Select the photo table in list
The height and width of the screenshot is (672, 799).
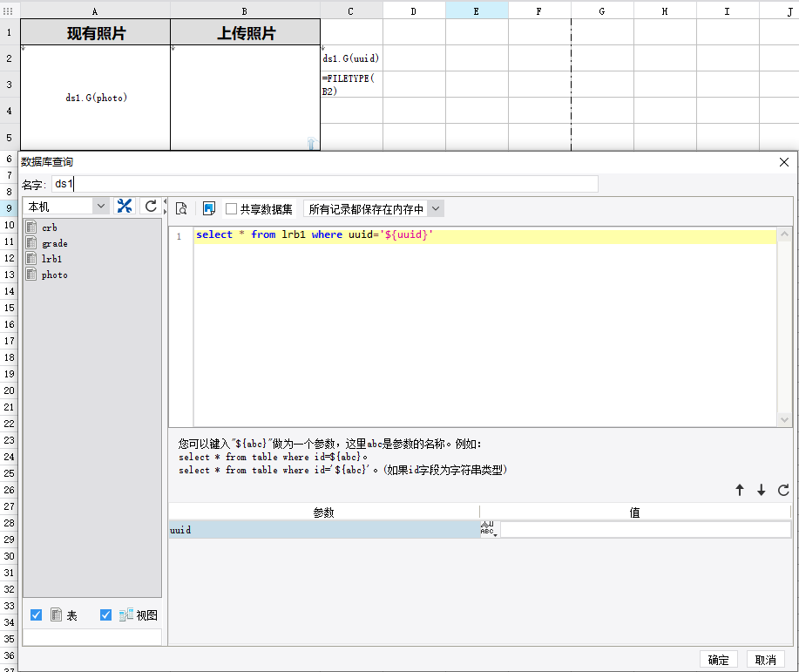point(54,275)
